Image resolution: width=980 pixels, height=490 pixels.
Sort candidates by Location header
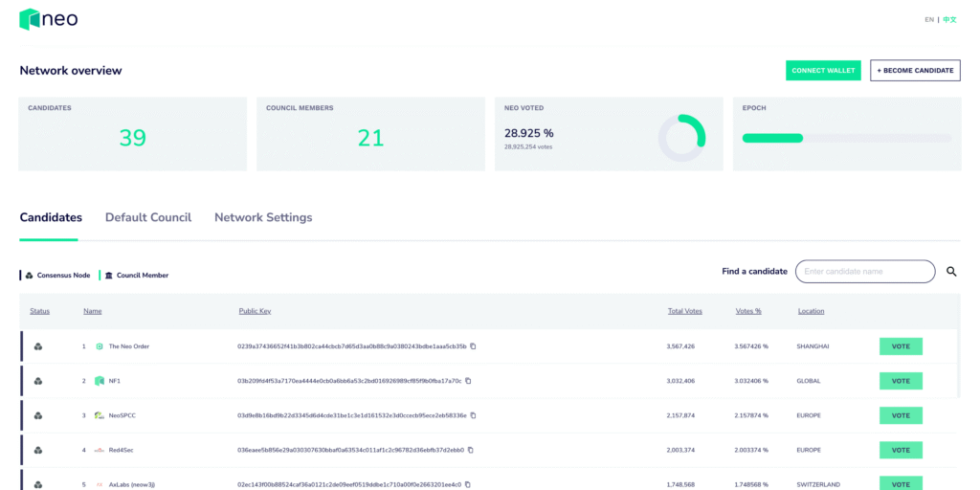coord(811,311)
